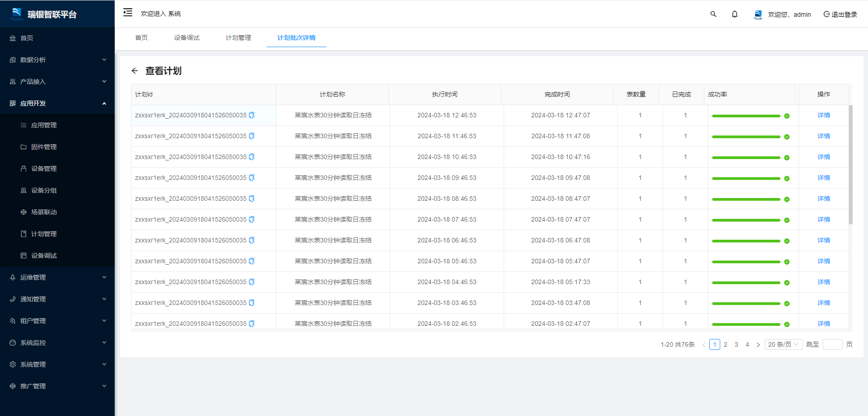Click the admin avatar logo in header
This screenshot has width=868, height=416.
(758, 15)
